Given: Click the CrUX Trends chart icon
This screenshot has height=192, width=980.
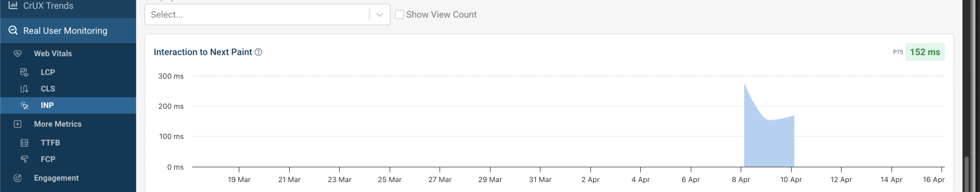Looking at the screenshot, I should click(x=13, y=5).
